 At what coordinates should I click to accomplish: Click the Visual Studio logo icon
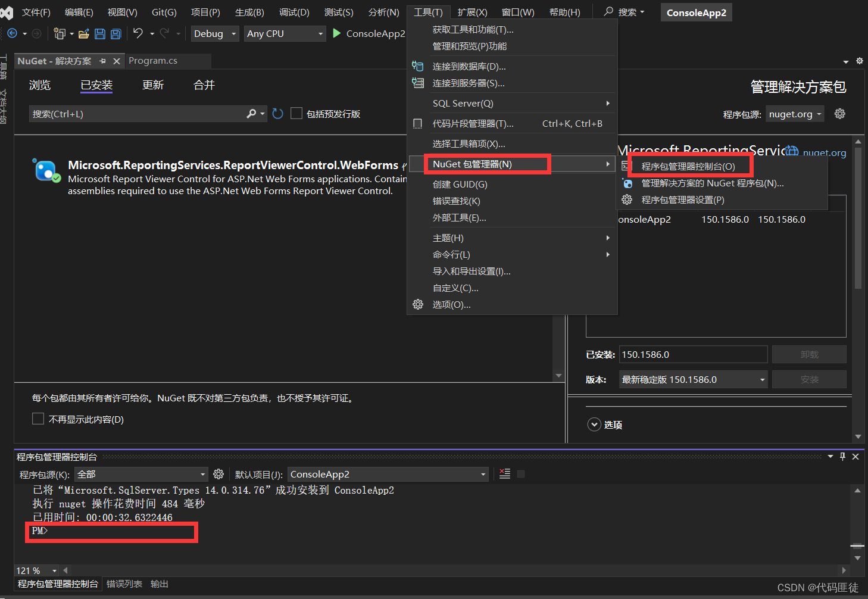pyautogui.click(x=7, y=13)
